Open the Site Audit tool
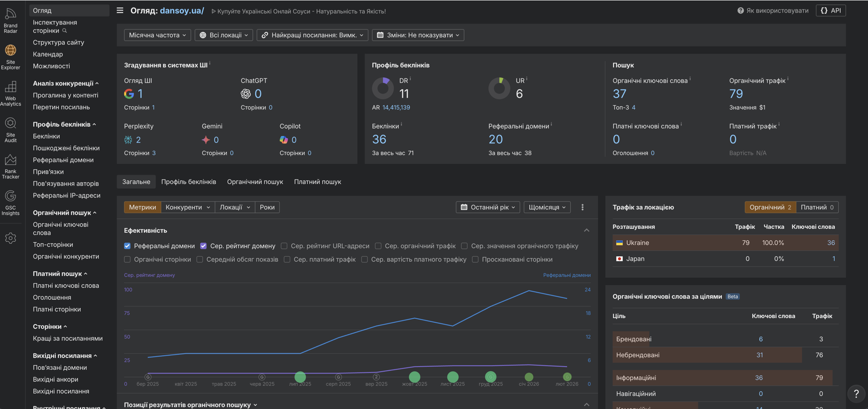This screenshot has width=868, height=409. [10, 130]
